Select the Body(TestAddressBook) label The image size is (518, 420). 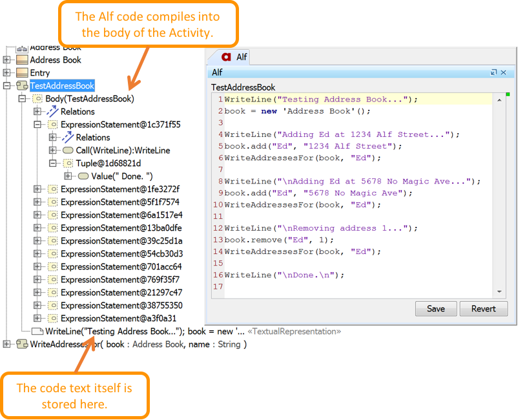(90, 99)
